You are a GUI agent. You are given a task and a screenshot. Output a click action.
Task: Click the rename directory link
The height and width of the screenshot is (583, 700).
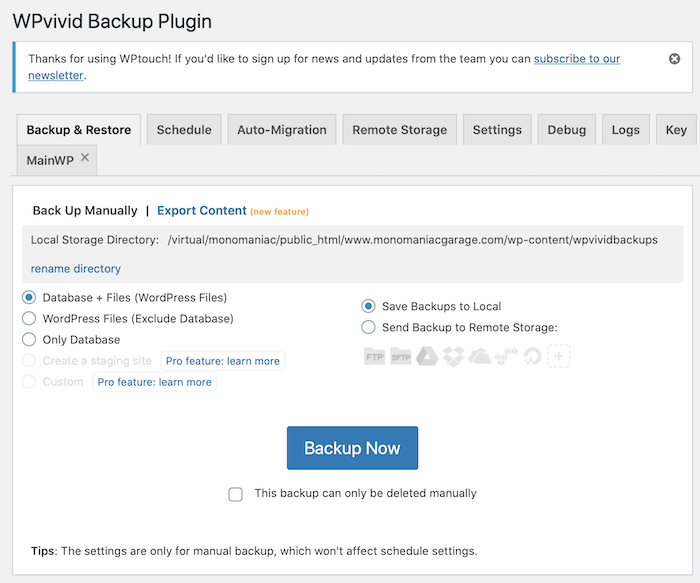pyautogui.click(x=76, y=269)
